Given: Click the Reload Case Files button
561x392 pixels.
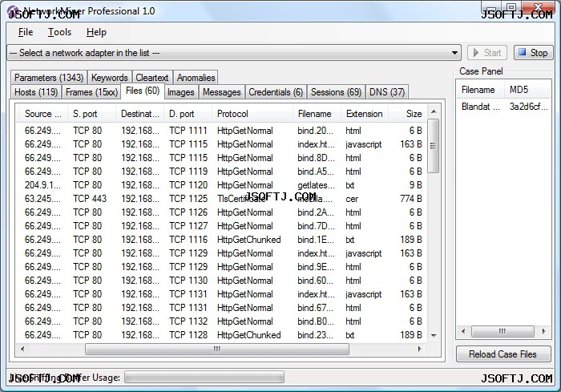Looking at the screenshot, I should (x=503, y=354).
